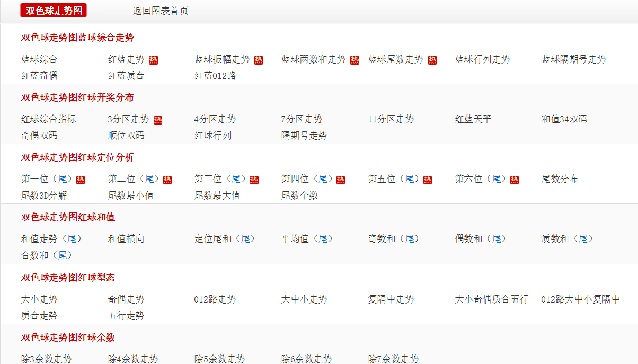Open 和值横向 link
The width and height of the screenshot is (638, 364).
(x=126, y=239)
